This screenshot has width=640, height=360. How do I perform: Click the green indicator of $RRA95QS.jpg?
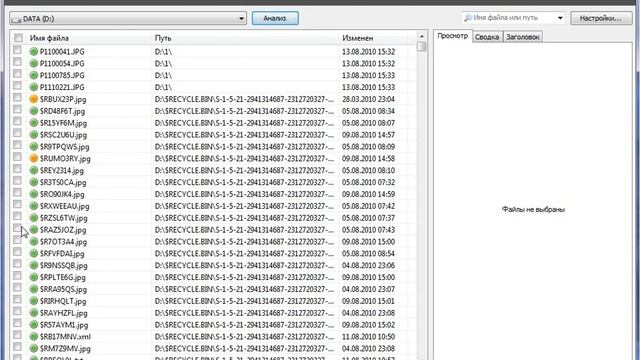[x=34, y=289]
